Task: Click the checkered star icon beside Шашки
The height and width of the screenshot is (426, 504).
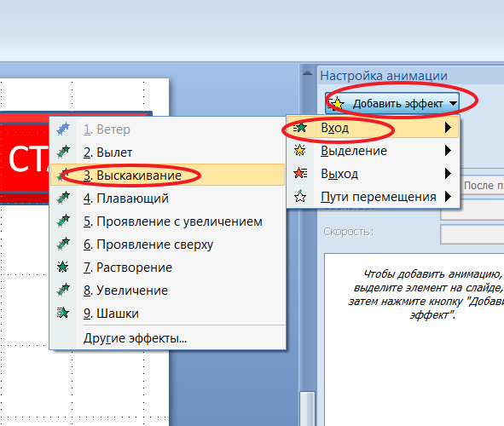Action: [x=63, y=313]
